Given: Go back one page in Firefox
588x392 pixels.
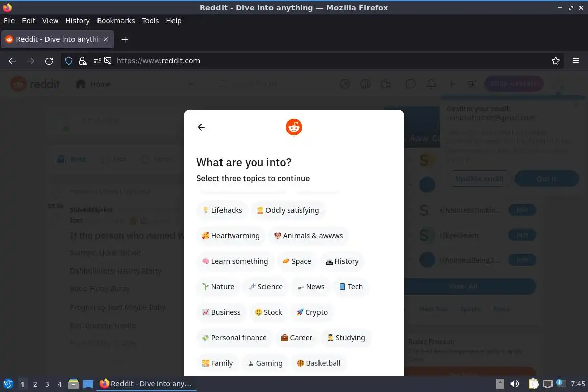Looking at the screenshot, I should [12, 61].
